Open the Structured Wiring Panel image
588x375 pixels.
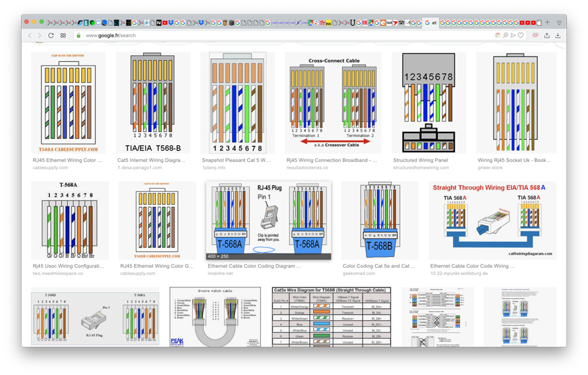pyautogui.click(x=429, y=103)
